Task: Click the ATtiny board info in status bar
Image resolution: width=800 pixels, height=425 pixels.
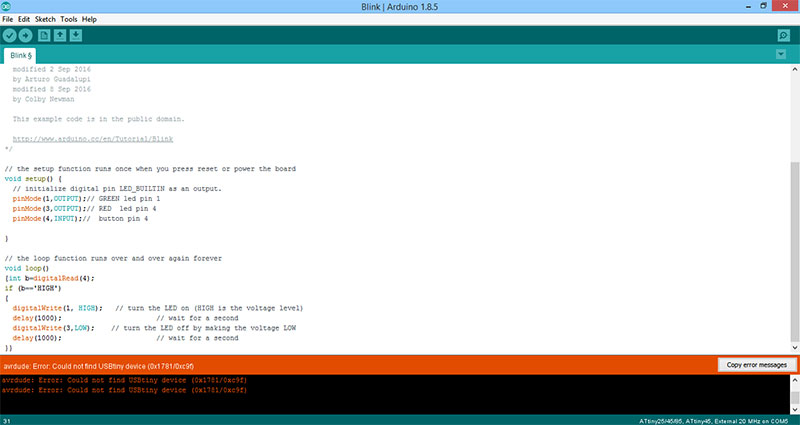Action: coord(714,421)
